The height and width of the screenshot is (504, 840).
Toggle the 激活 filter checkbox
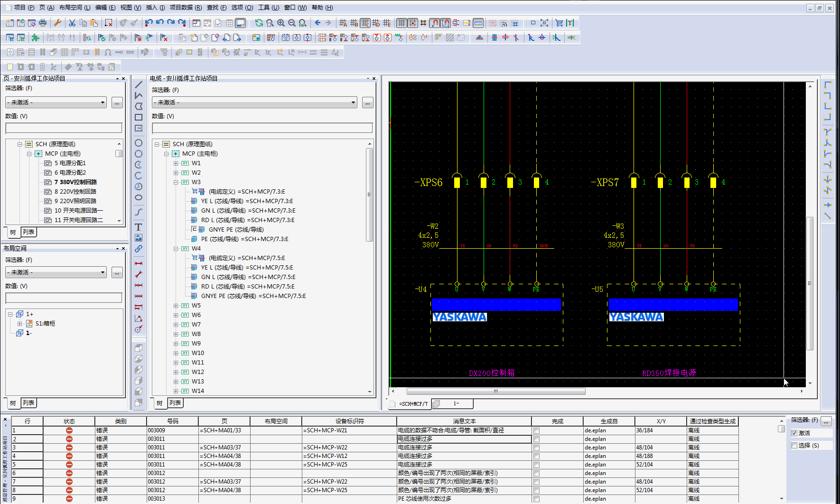click(x=794, y=433)
